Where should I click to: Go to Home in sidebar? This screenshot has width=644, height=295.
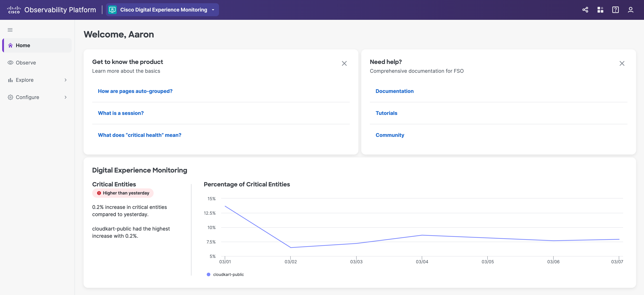point(37,46)
